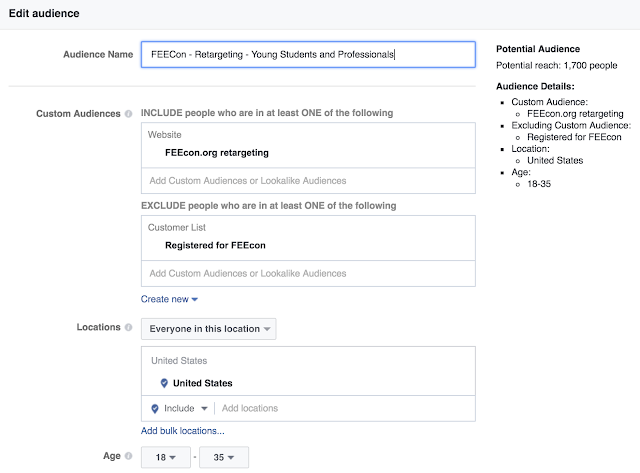This screenshot has height=473, width=640.
Task: Focus the Audience Name input field
Action: [308, 54]
